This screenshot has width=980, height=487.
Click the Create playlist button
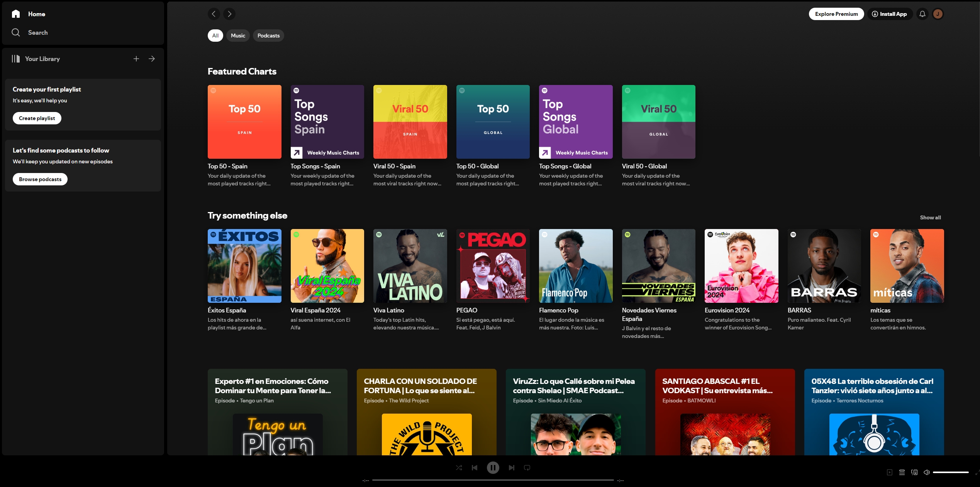pos(37,118)
